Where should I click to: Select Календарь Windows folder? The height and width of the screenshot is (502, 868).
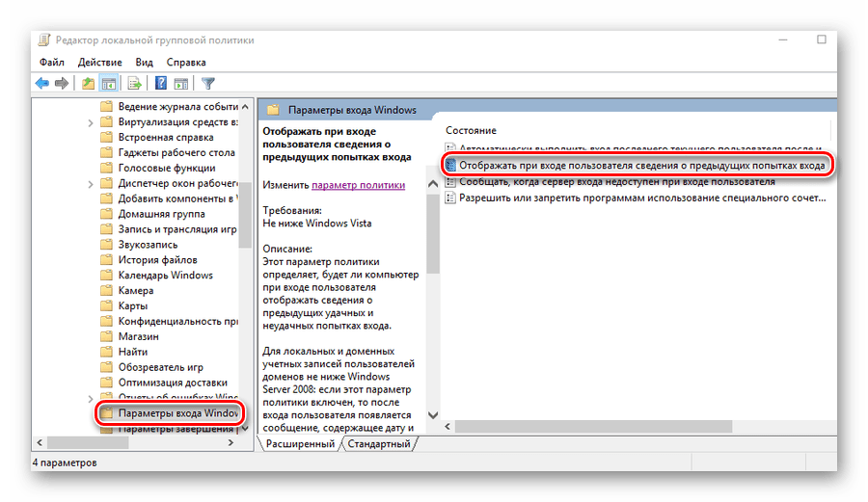(x=156, y=276)
